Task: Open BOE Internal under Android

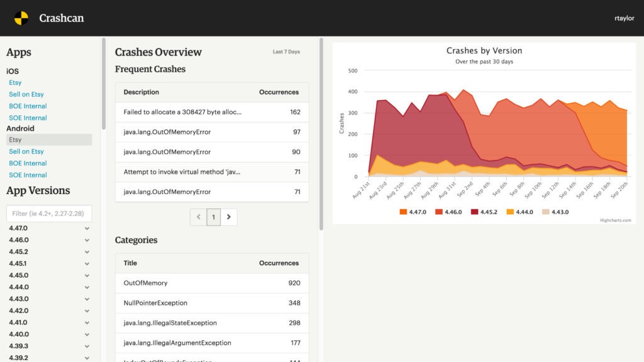Action: tap(28, 163)
